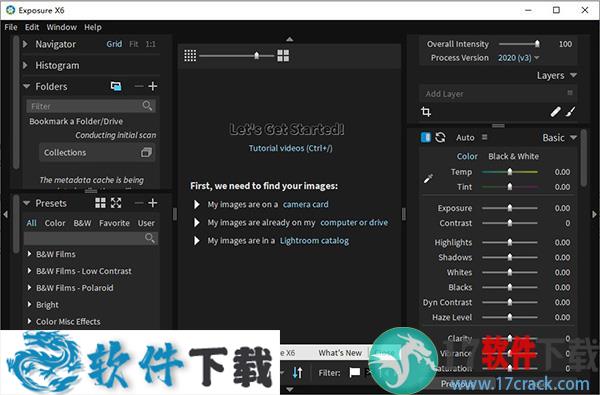
Task: Expand the B&W Films preset group
Action: coord(29,254)
